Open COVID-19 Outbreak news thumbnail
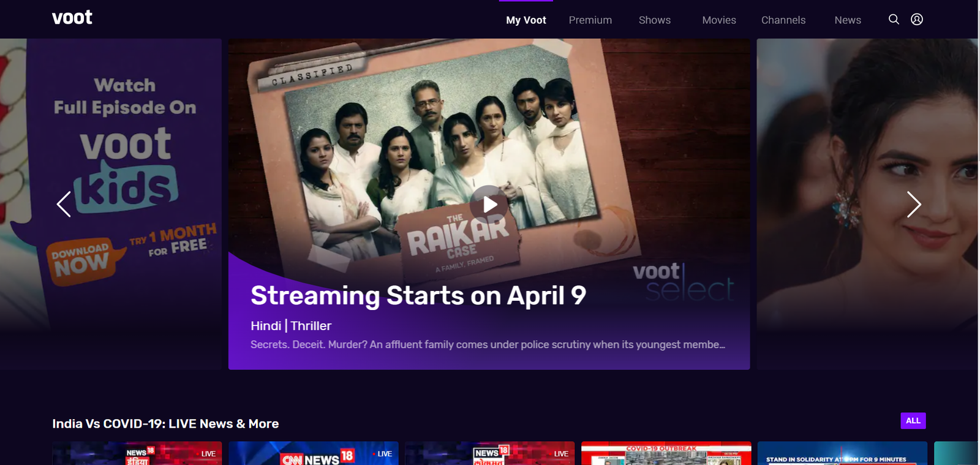 pos(666,453)
